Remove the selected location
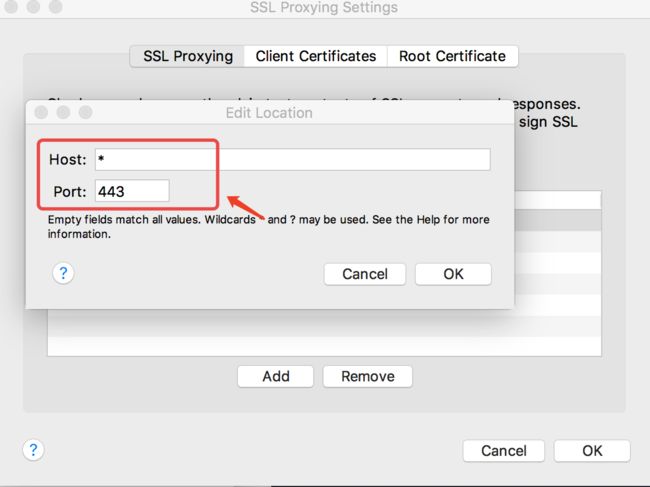Image resolution: width=650 pixels, height=487 pixels. coord(368,376)
